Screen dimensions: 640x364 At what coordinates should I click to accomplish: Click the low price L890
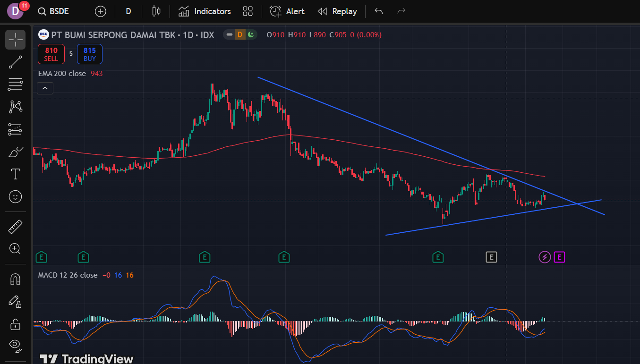tap(317, 34)
